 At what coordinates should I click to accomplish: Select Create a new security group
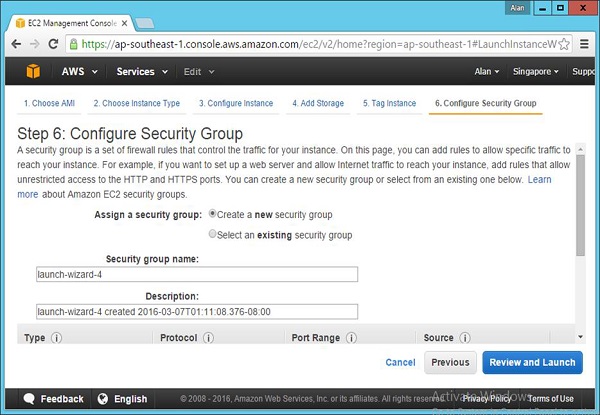pyautogui.click(x=213, y=214)
